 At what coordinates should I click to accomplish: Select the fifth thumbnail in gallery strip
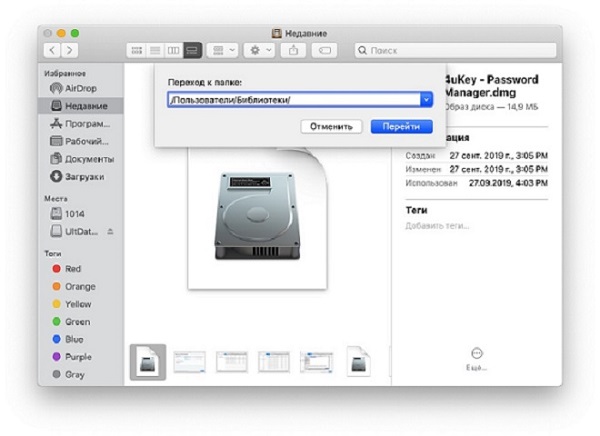[x=316, y=362]
